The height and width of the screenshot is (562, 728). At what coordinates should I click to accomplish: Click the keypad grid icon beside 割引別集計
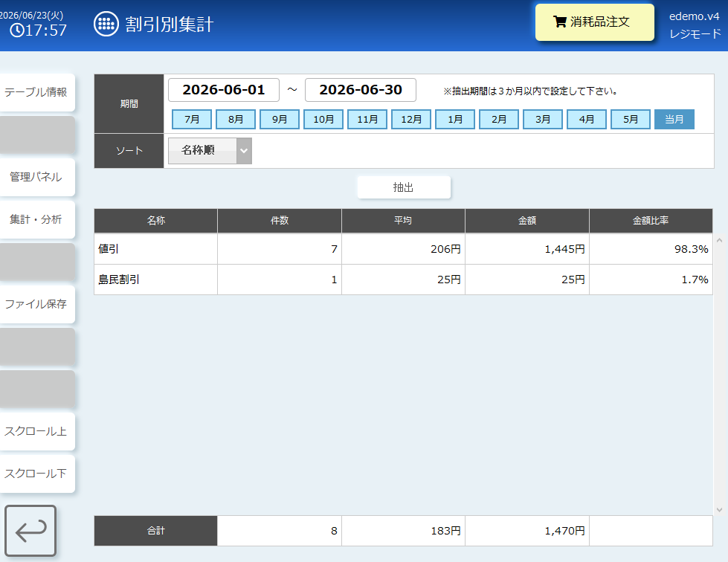pos(106,24)
